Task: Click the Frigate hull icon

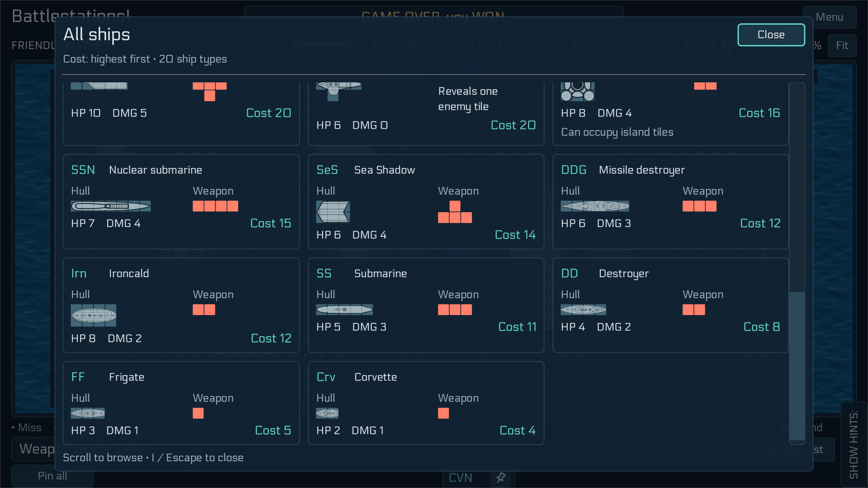Action: pos(88,413)
